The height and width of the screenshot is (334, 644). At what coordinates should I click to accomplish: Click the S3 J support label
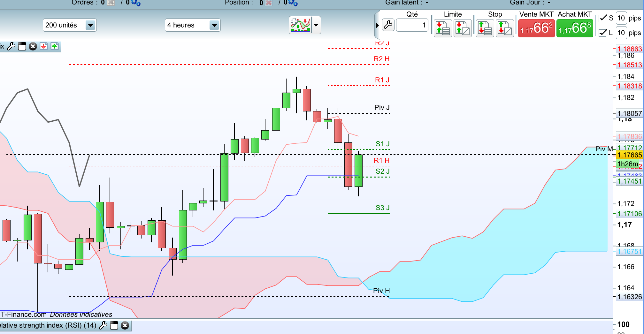(383, 208)
